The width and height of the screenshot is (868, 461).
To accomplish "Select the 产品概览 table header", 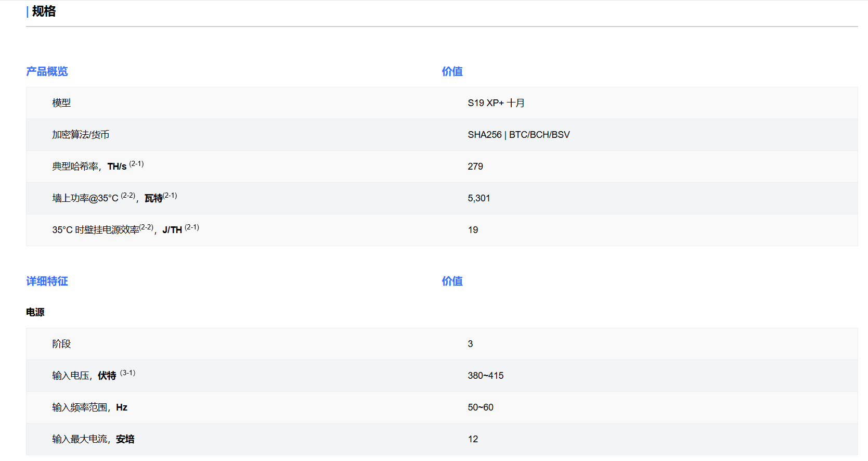I will coord(47,71).
